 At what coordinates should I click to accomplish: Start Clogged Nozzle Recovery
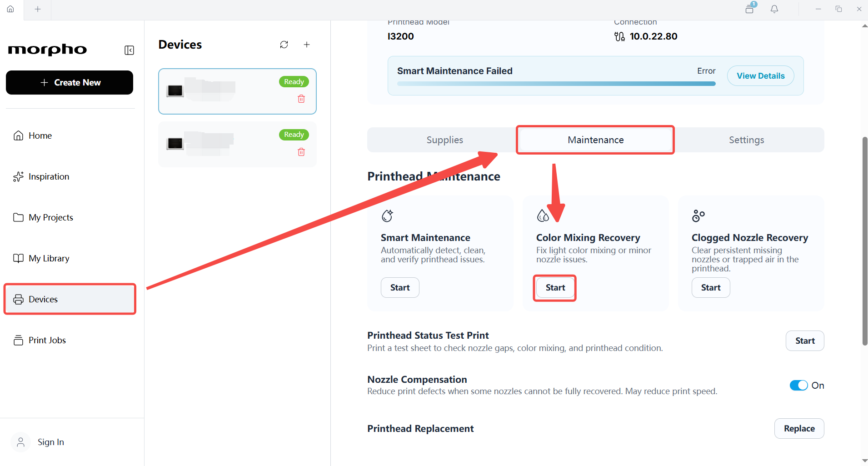[711, 288]
